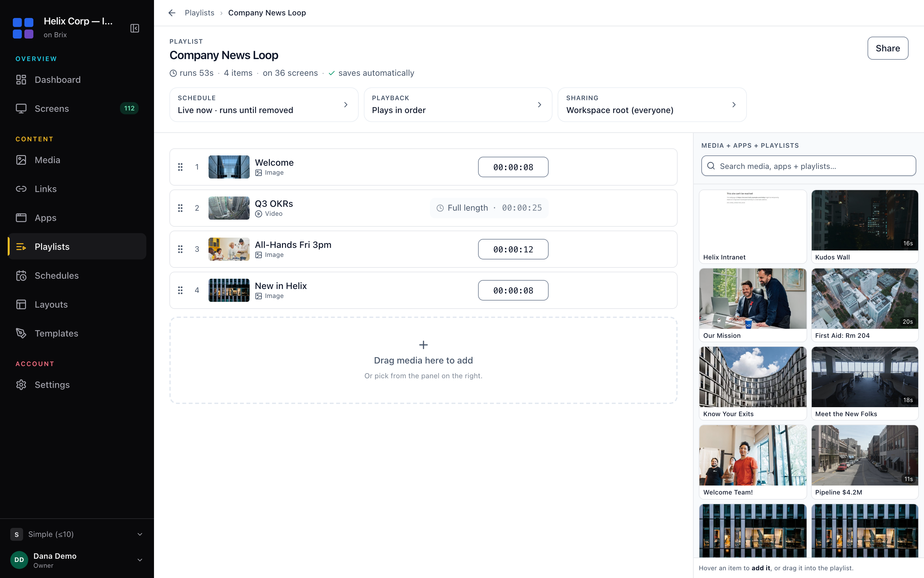The image size is (924, 578).
Task: Open the Links section
Action: (x=77, y=189)
